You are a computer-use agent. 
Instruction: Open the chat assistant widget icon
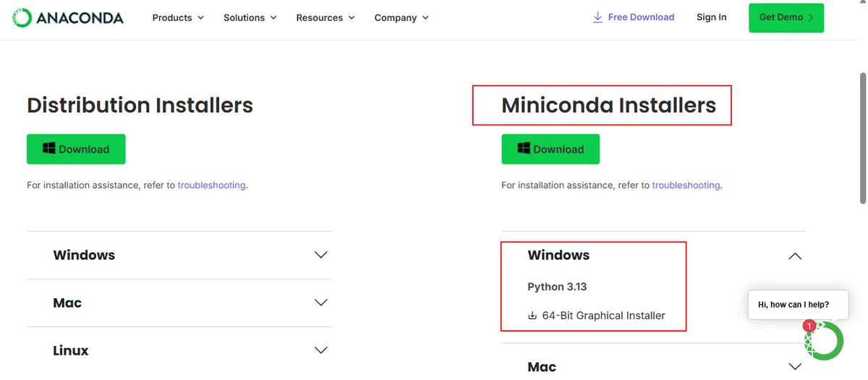pos(824,340)
